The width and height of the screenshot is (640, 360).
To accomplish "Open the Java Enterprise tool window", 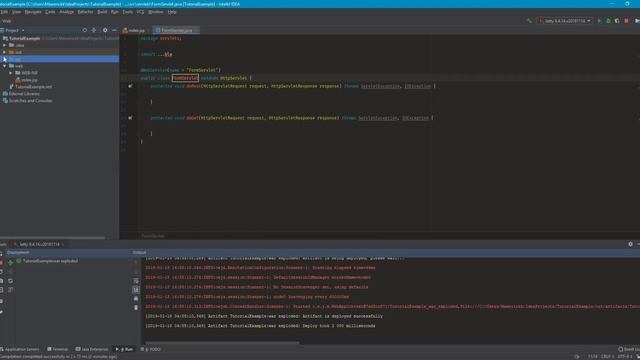I will [x=92, y=349].
